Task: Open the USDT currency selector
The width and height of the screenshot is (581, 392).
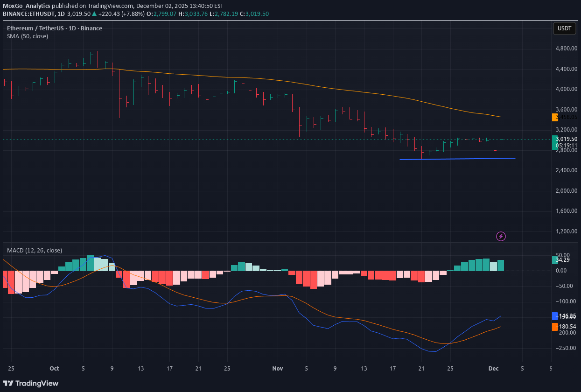Action: (x=564, y=28)
